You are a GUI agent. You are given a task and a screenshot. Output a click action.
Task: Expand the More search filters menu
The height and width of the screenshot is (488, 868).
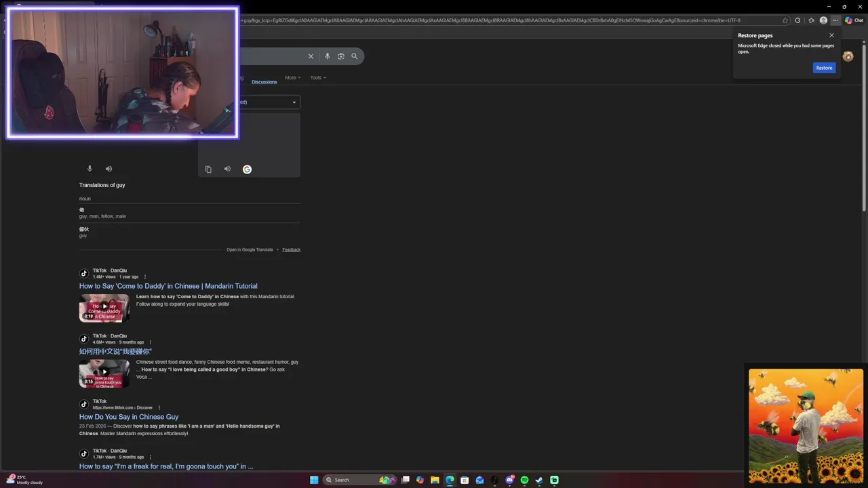coord(293,77)
